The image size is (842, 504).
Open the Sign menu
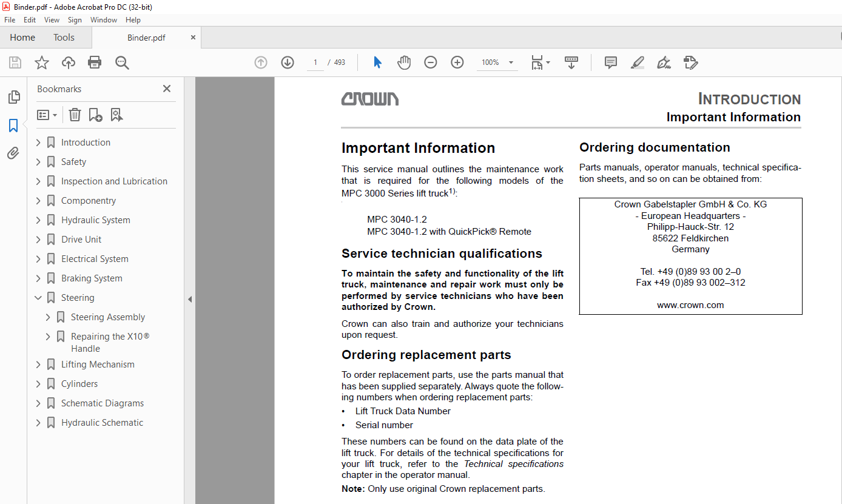75,20
